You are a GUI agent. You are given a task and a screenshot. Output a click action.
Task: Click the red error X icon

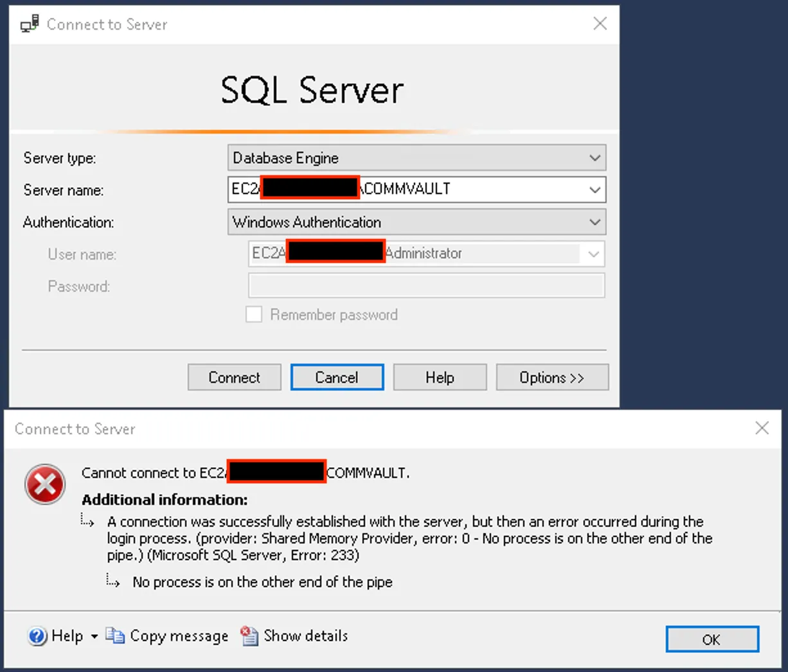(x=45, y=484)
